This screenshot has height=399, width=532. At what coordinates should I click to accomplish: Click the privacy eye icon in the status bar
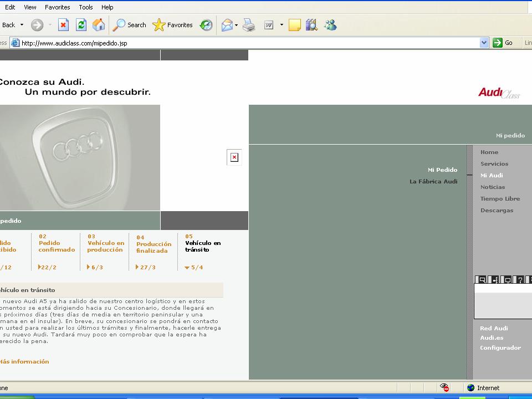pyautogui.click(x=444, y=387)
